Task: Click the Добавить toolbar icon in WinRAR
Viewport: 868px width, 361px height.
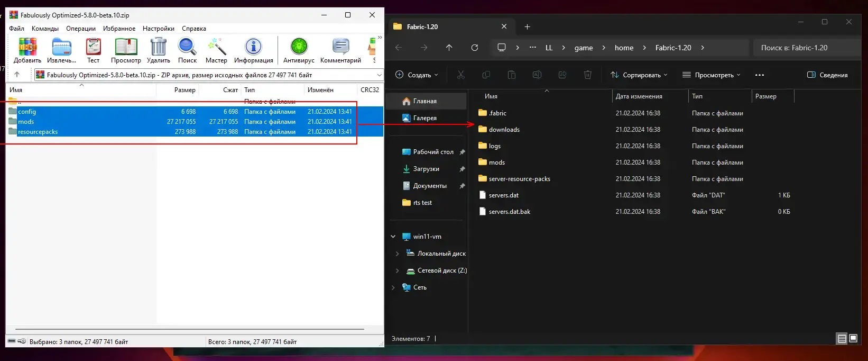Action: point(27,51)
